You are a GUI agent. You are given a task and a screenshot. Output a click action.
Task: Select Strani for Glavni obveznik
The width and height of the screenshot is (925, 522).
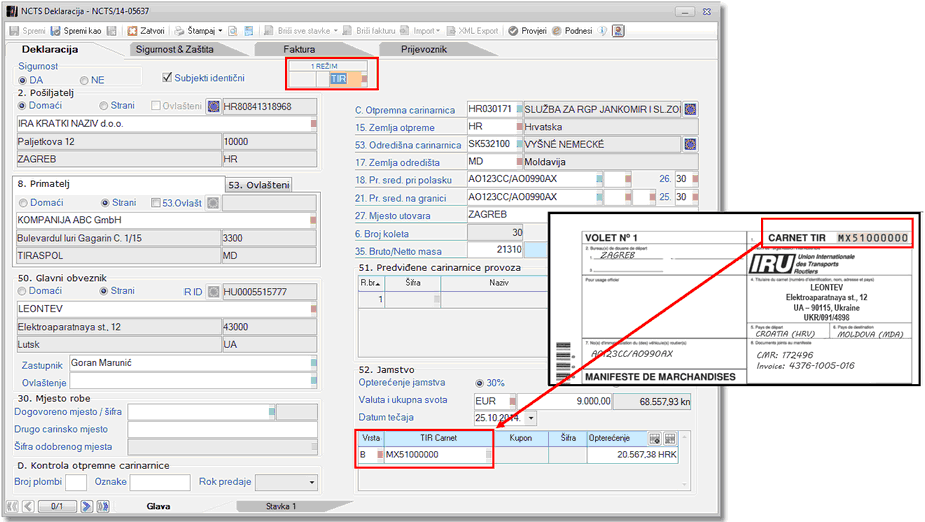104,291
